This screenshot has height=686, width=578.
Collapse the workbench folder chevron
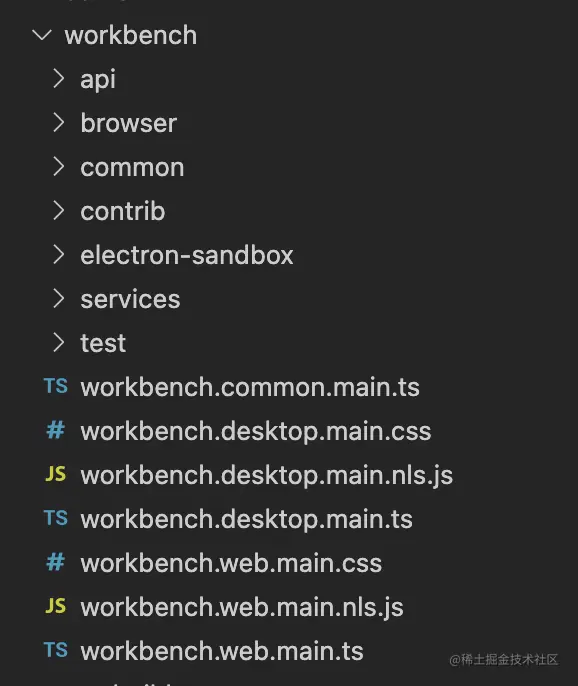(x=42, y=35)
